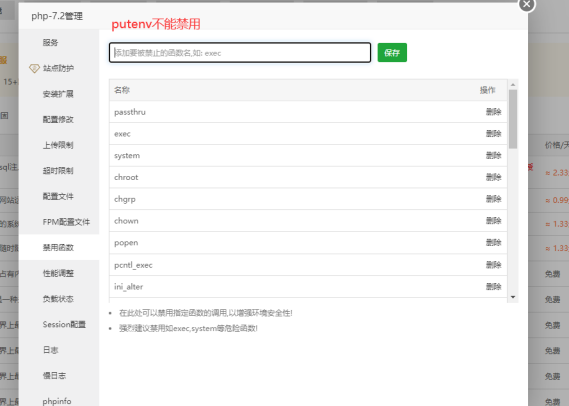Go to FPM配置文件 section
569x406 pixels.
[x=66, y=222]
